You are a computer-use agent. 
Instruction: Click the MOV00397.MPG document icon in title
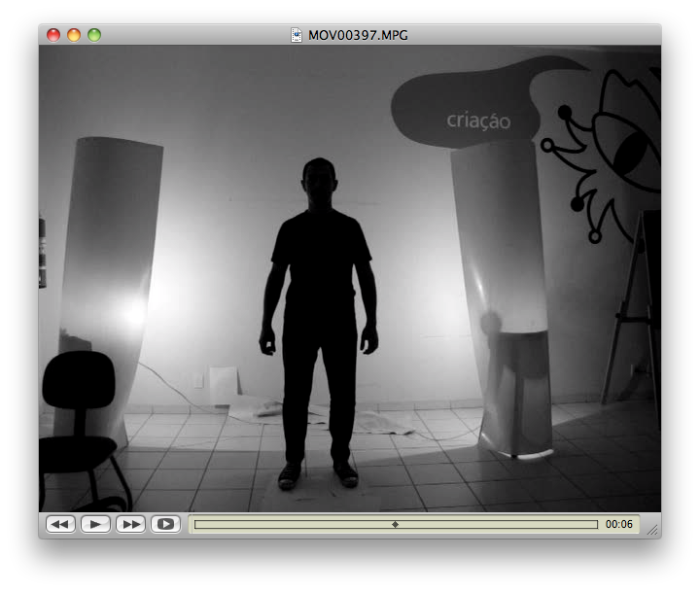pyautogui.click(x=297, y=35)
